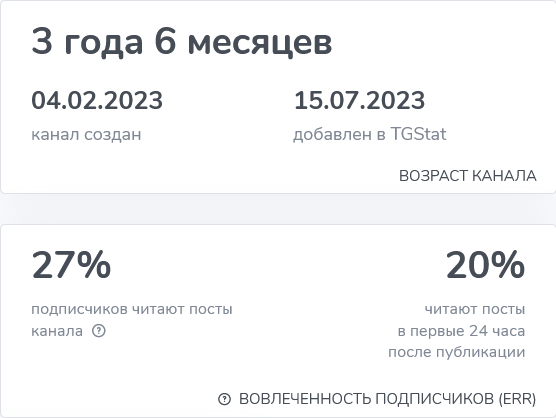Click the 'после публикации' text
The width and height of the screenshot is (556, 418).
click(x=457, y=352)
